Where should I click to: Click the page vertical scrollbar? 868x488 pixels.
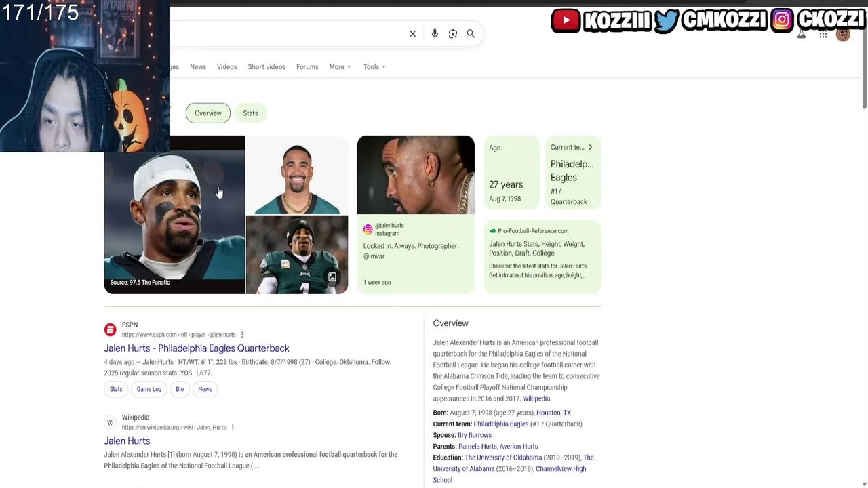864,68
